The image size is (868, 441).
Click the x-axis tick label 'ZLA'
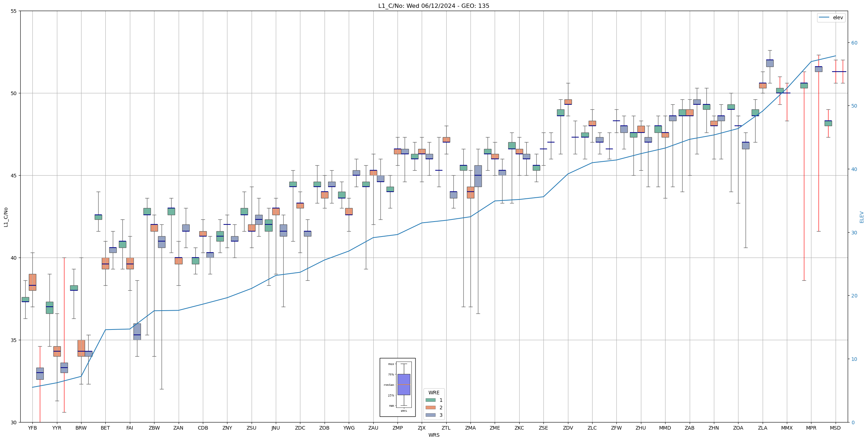point(763,428)
